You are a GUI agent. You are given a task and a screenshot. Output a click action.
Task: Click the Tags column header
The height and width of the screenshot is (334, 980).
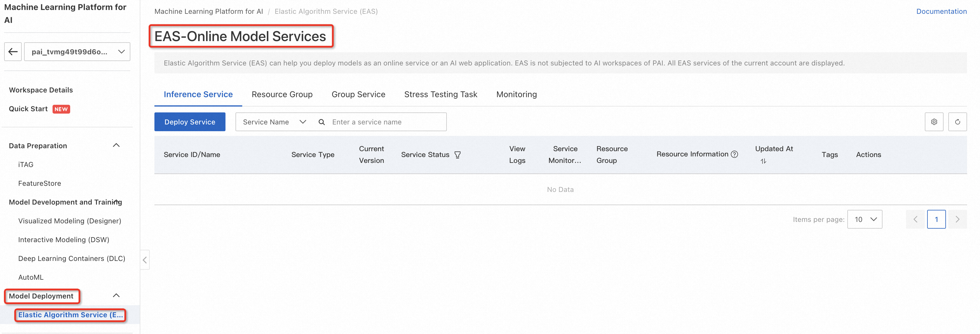click(x=829, y=155)
